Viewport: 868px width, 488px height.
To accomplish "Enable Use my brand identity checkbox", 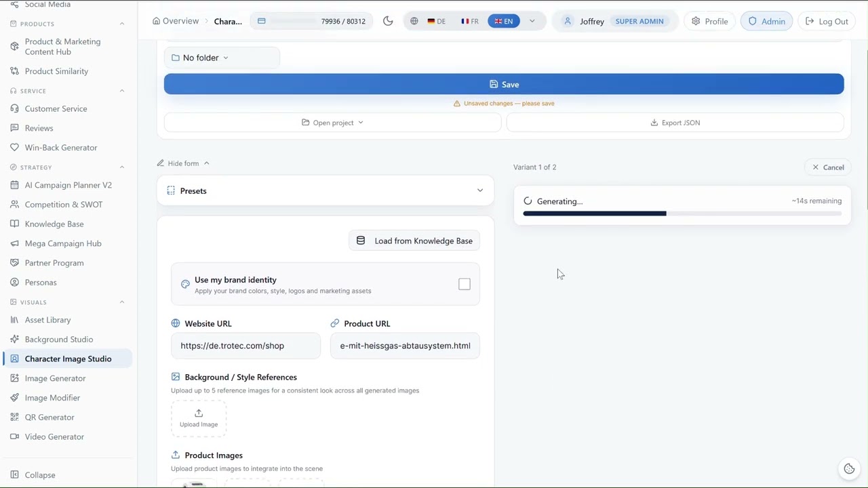I will [x=465, y=284].
